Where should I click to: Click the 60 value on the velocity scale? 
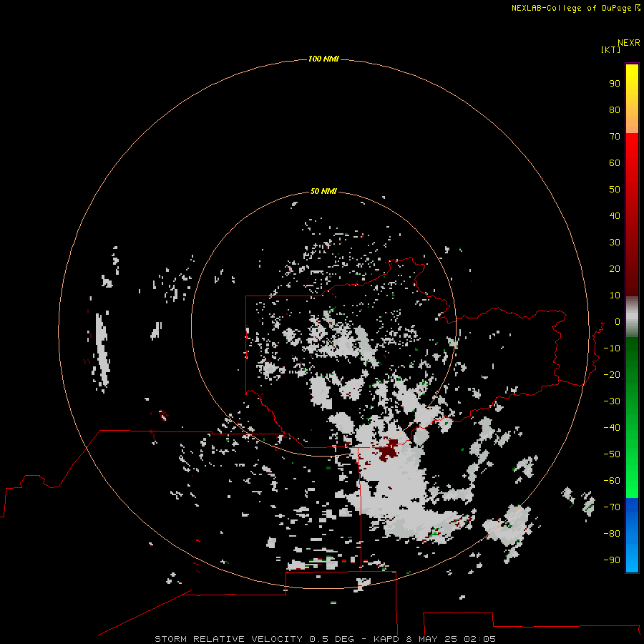point(615,163)
